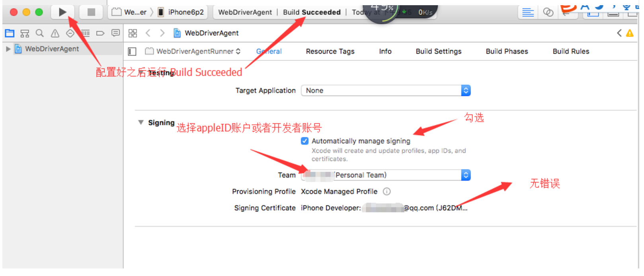
Task: Open the Team selection dropdown
Action: (386, 175)
